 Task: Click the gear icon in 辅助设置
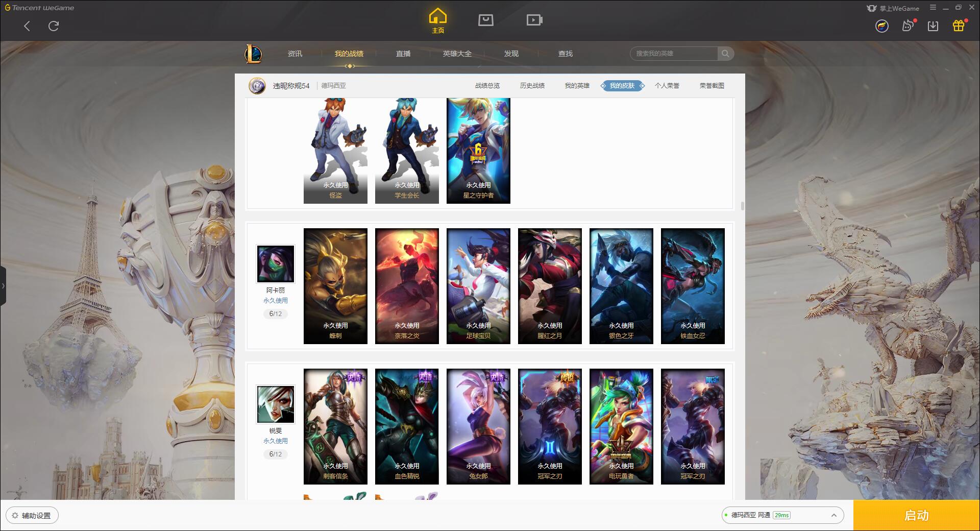click(x=15, y=516)
